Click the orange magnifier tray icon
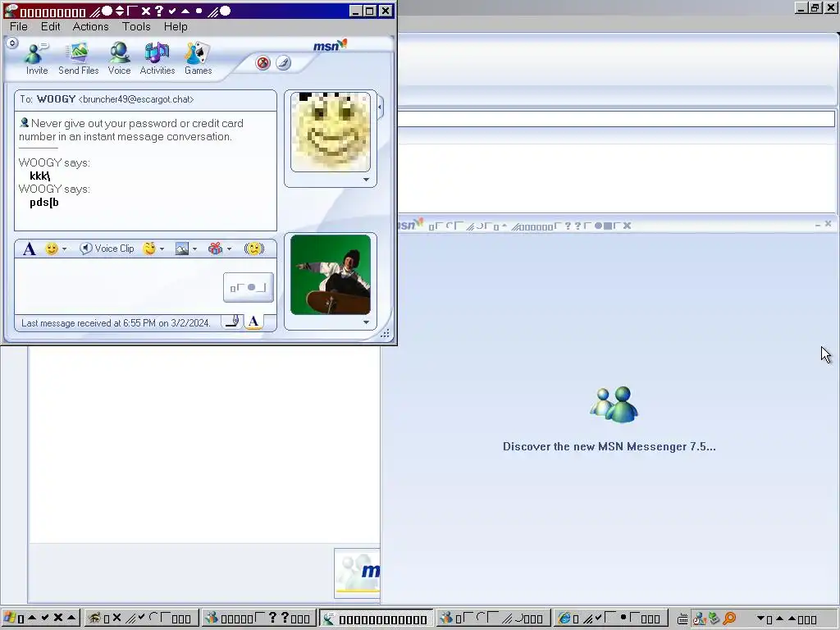Viewport: 840px width, 630px height. coord(729,619)
